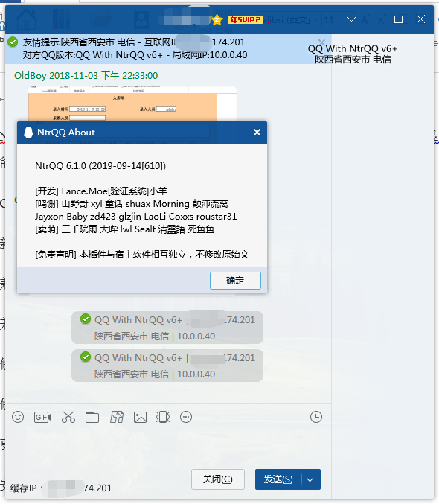Screen dimensions: 439x504
Task: Click the 对方QQ版本 line in tip bar
Action: tap(135, 55)
